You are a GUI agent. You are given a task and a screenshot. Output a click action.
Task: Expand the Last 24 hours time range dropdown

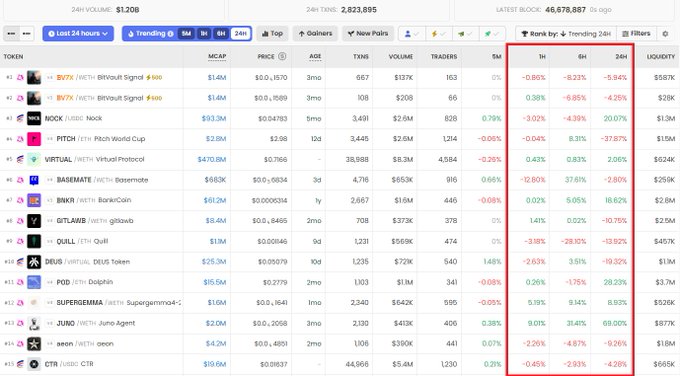[x=78, y=33]
